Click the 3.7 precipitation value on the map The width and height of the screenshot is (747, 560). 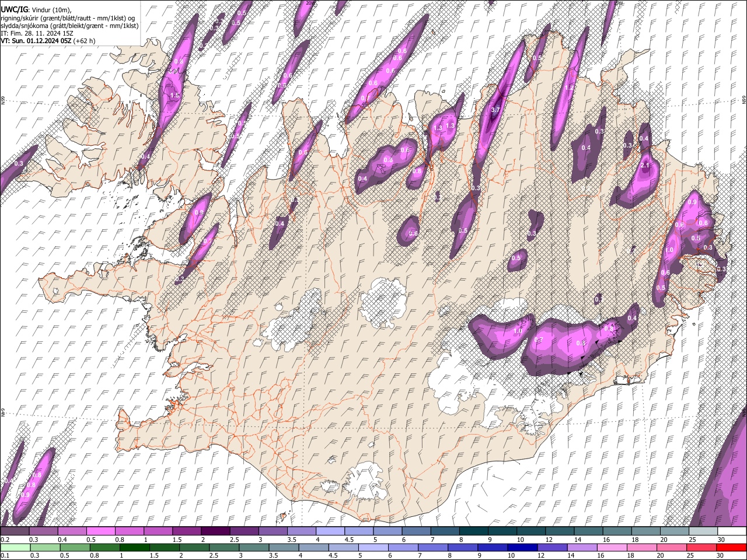coord(496,110)
